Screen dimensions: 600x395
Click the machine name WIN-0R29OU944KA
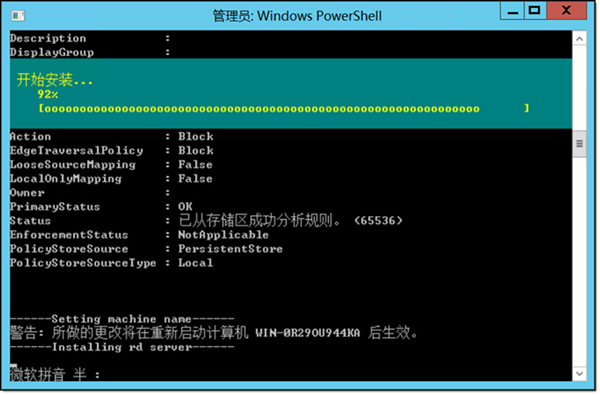click(308, 333)
